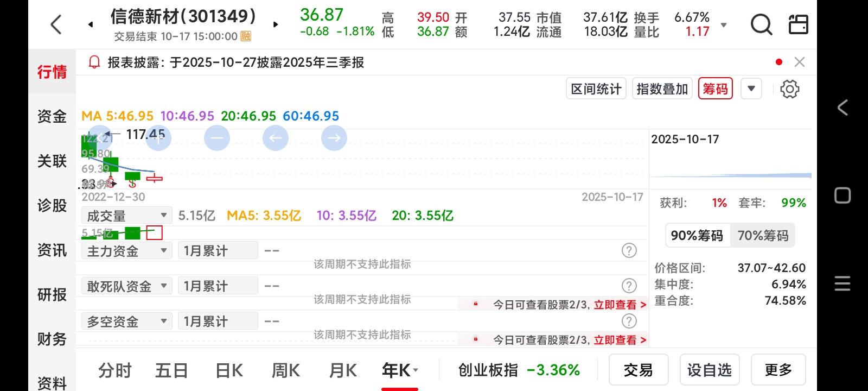
Task: Tap the report disclosure bell icon
Action: 94,62
